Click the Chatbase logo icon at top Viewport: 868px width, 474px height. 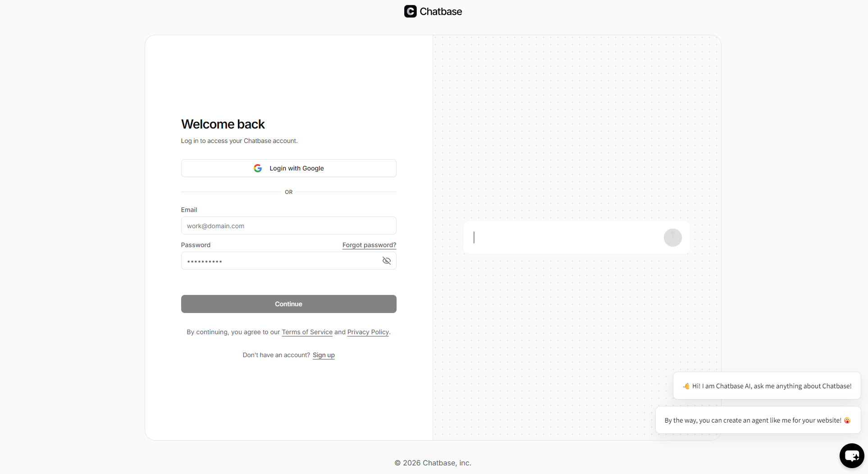pos(410,11)
